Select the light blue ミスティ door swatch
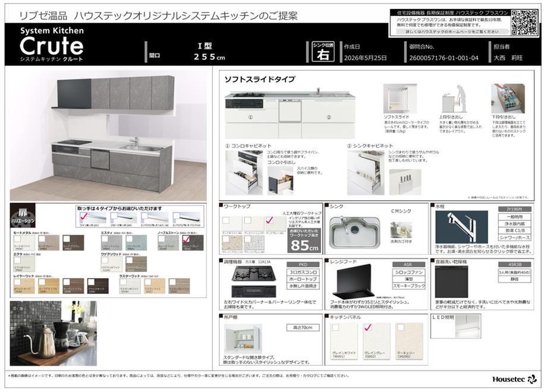Image resolution: width=547 pixels, height=392 pixels. click(137, 243)
